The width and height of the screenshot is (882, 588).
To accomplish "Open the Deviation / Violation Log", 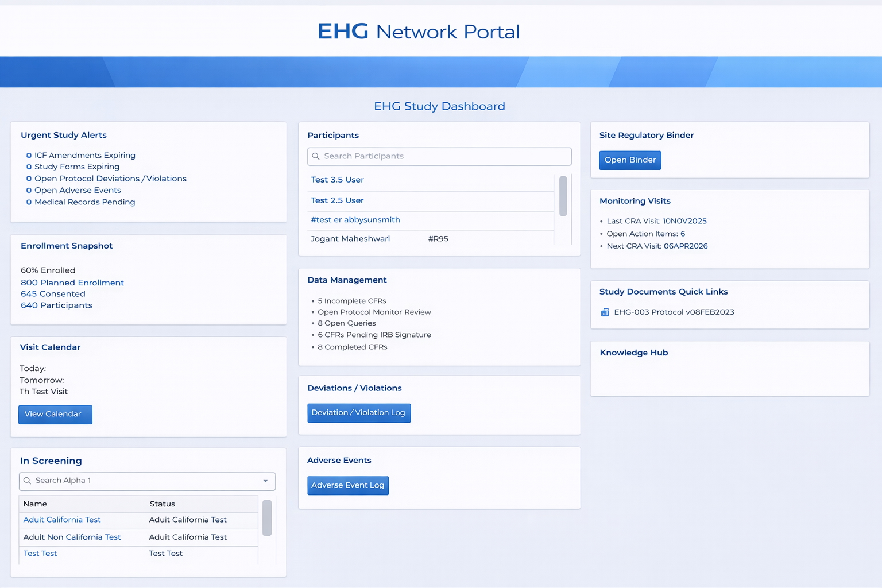I will pos(358,413).
